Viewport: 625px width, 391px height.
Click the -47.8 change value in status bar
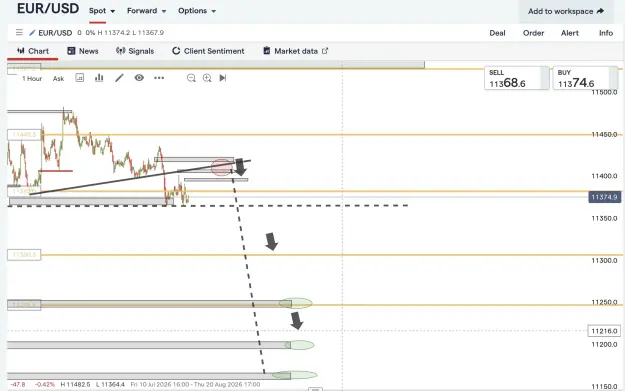coord(18,384)
